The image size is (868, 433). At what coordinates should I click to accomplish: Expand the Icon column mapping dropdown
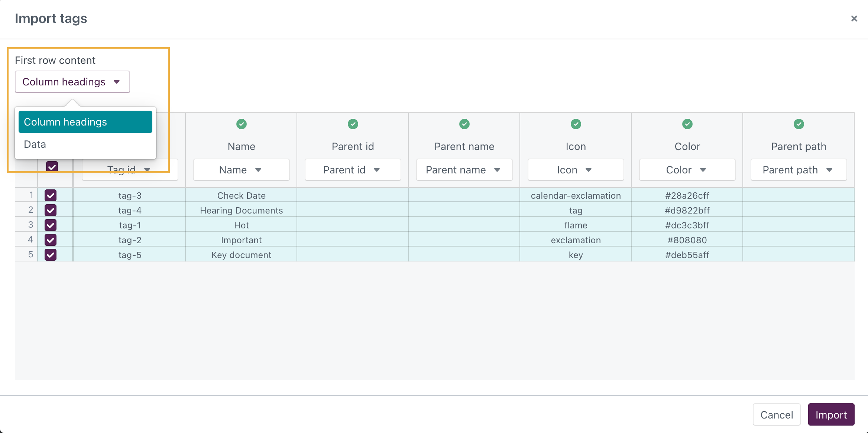pyautogui.click(x=576, y=170)
